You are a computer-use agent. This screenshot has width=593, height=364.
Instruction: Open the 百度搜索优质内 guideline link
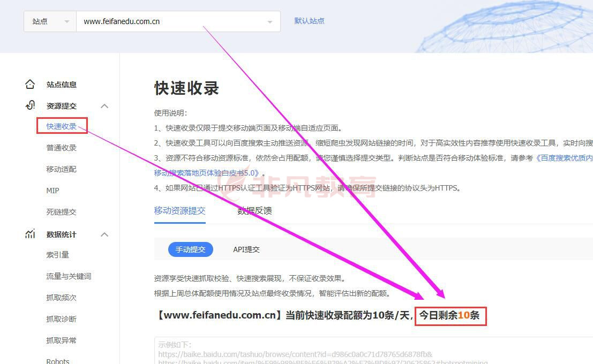click(x=564, y=158)
